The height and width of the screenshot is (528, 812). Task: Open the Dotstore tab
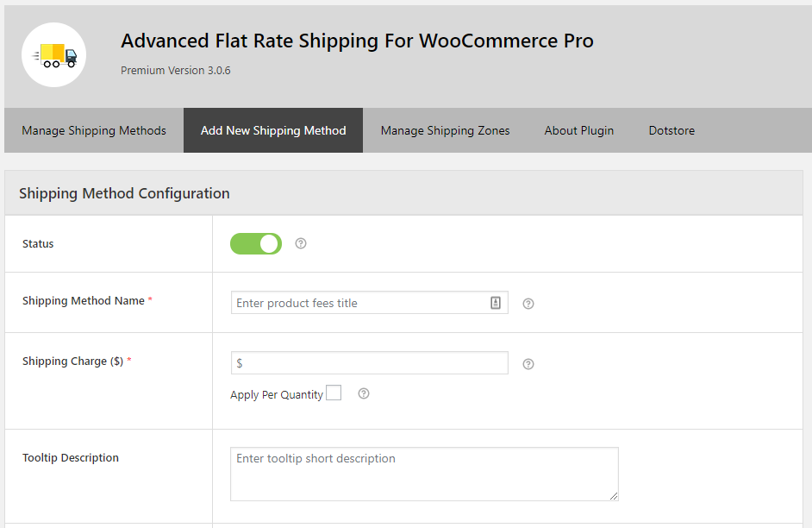(671, 130)
